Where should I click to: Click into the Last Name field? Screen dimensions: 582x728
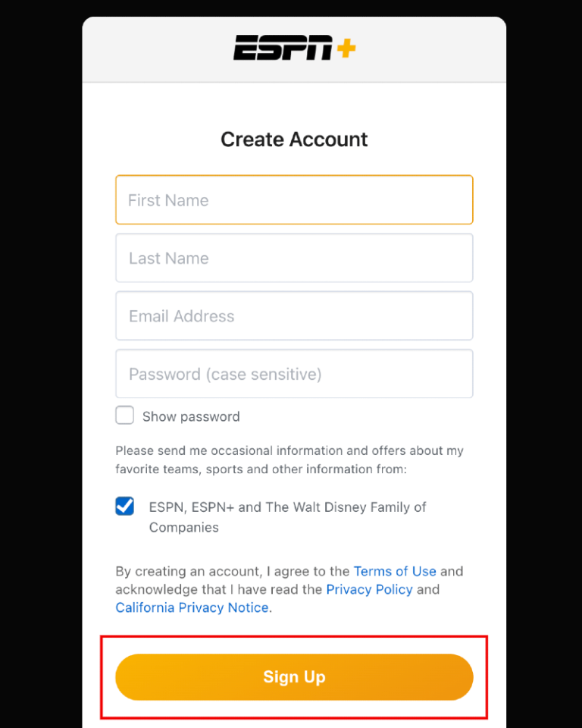(x=294, y=258)
